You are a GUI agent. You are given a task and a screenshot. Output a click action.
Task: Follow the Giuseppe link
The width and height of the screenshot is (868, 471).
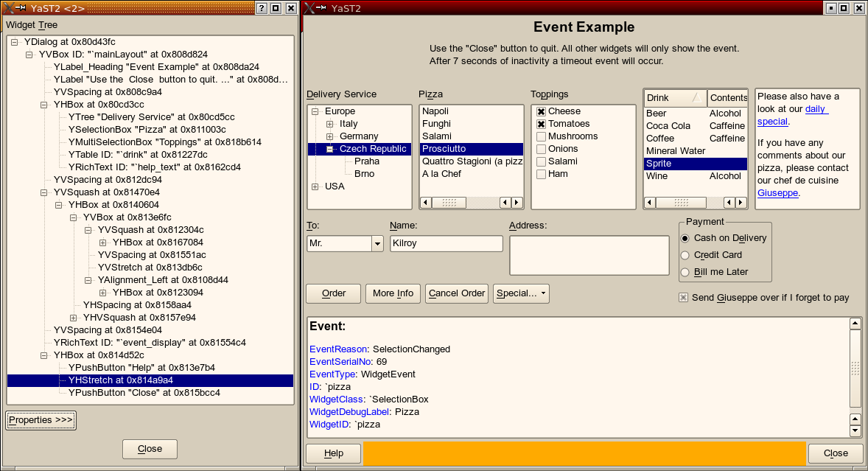click(777, 193)
